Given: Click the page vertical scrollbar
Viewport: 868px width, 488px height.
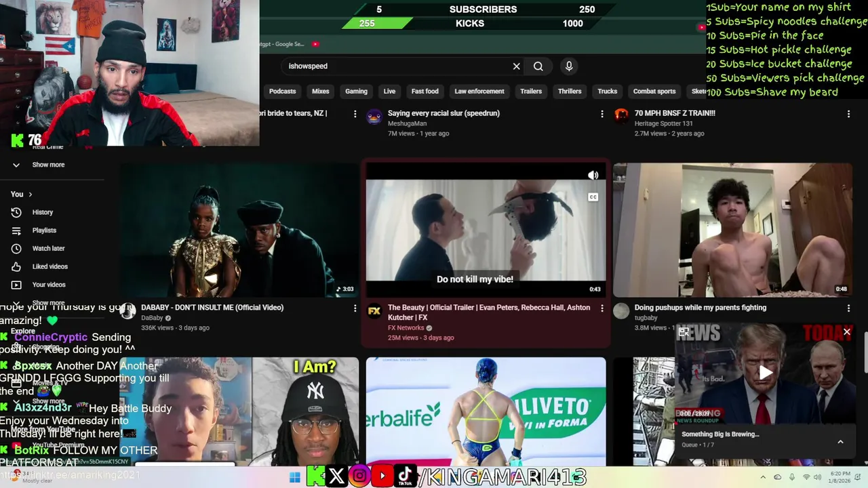Looking at the screenshot, I should click(865, 352).
